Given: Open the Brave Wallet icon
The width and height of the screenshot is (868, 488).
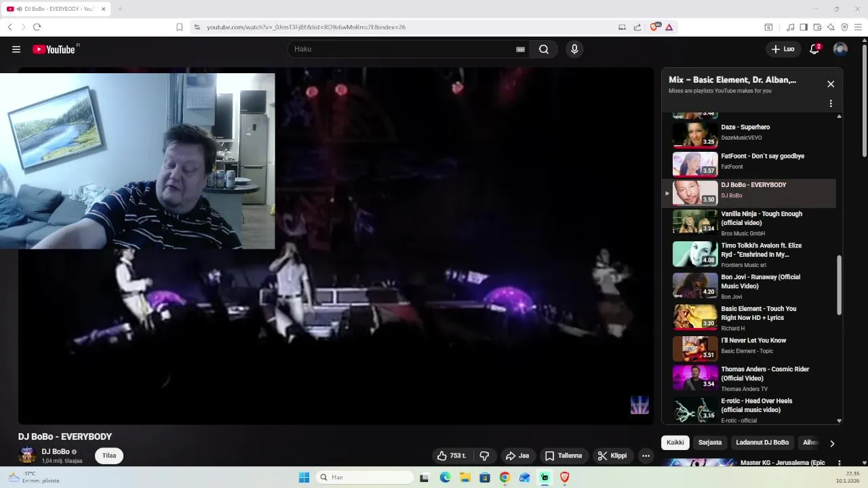Looking at the screenshot, I should point(817,27).
